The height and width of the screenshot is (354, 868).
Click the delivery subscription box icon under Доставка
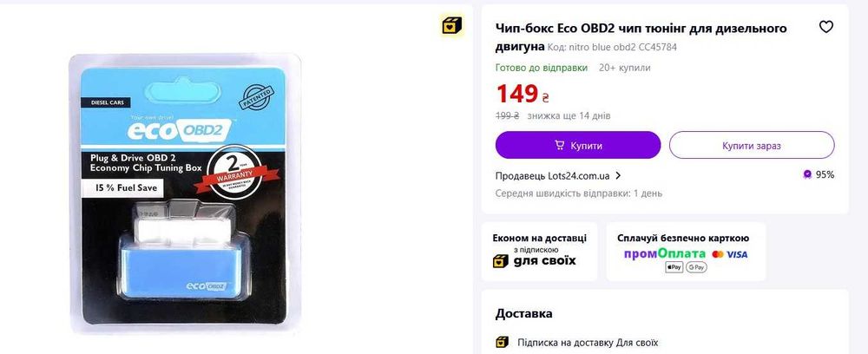coord(502,343)
